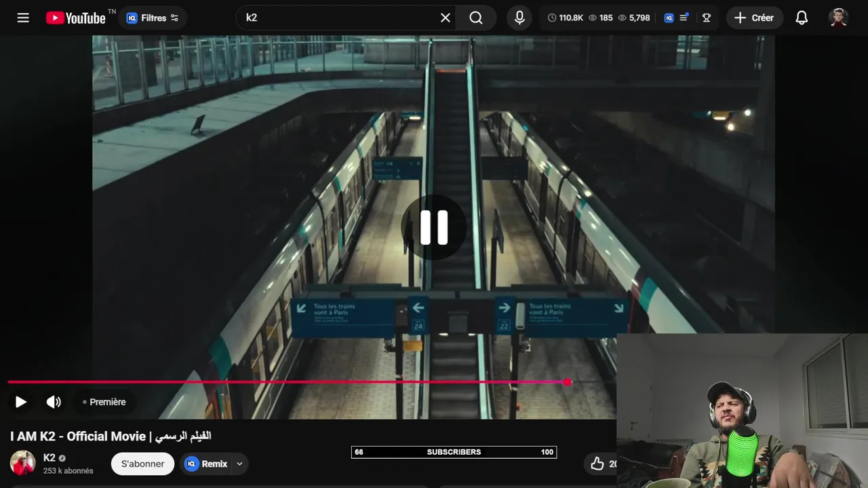The height and width of the screenshot is (488, 868).
Task: Click the play button in player controls
Action: 21,402
